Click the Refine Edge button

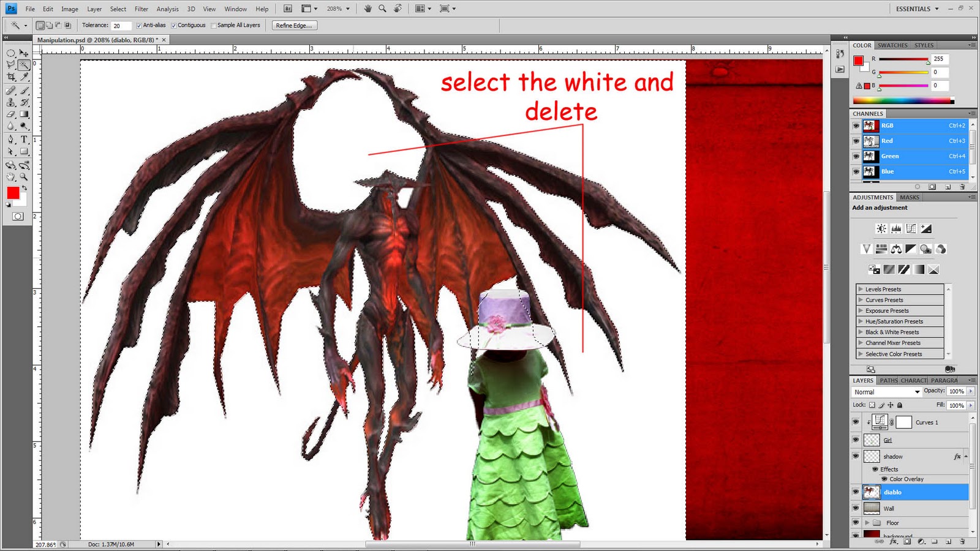click(294, 26)
